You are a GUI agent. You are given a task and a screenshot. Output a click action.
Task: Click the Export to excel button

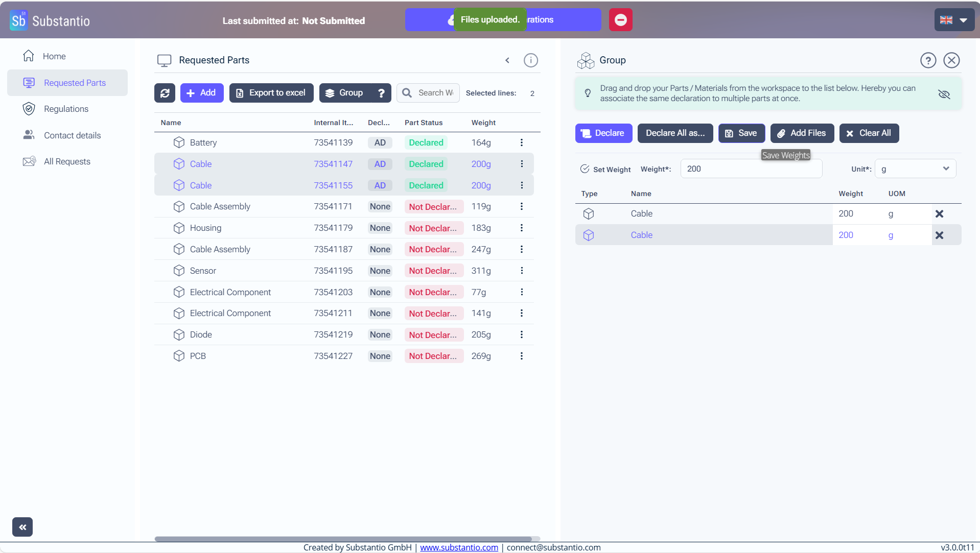tap(271, 93)
